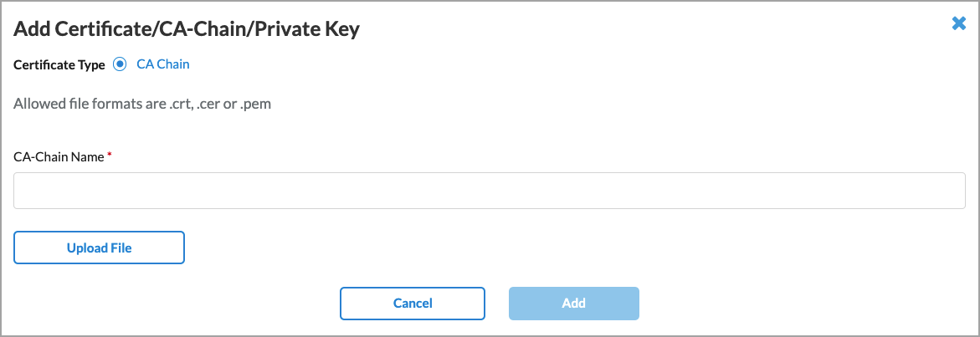Click the Upload File button
Screen dimensions: 980x337
[99, 248]
